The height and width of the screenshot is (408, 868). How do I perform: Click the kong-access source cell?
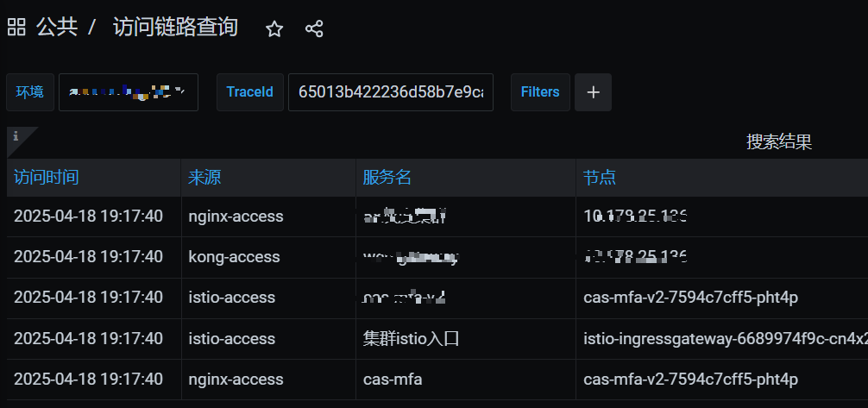coord(234,257)
